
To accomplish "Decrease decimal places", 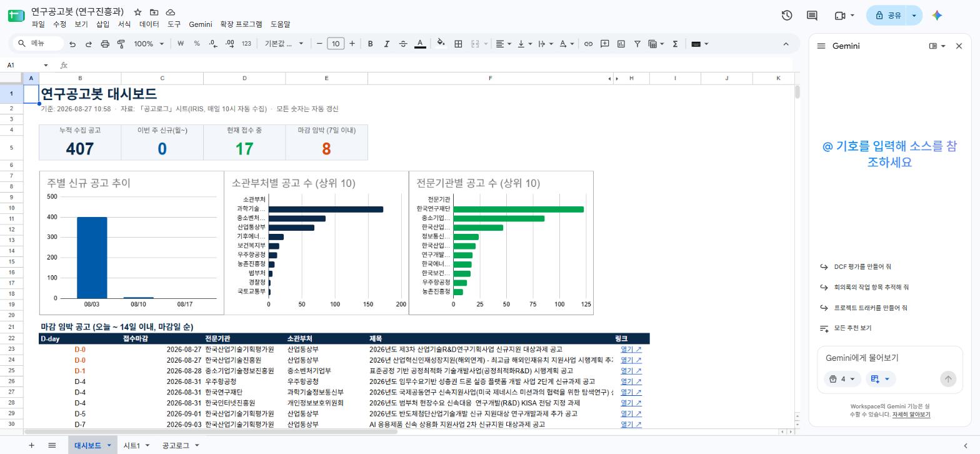I will (213, 44).
